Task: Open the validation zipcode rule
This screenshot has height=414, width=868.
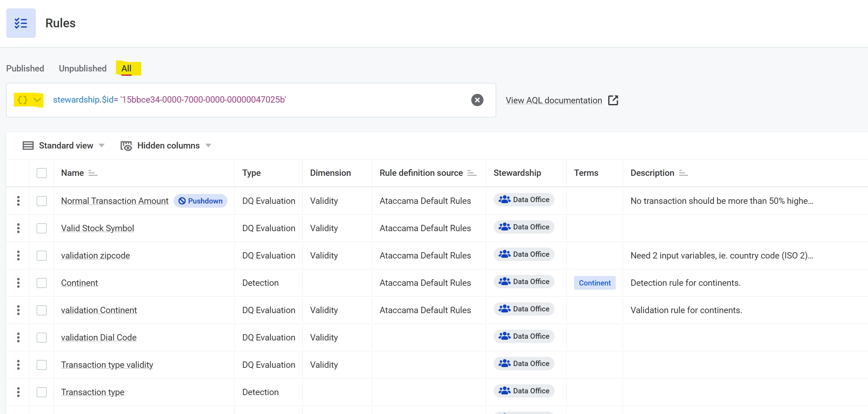Action: click(x=96, y=256)
